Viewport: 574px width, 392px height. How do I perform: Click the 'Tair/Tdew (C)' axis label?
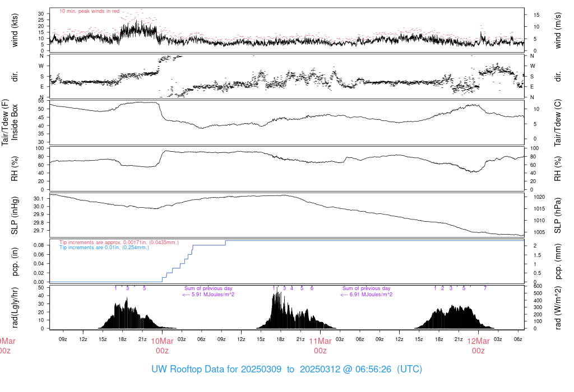[558, 123]
